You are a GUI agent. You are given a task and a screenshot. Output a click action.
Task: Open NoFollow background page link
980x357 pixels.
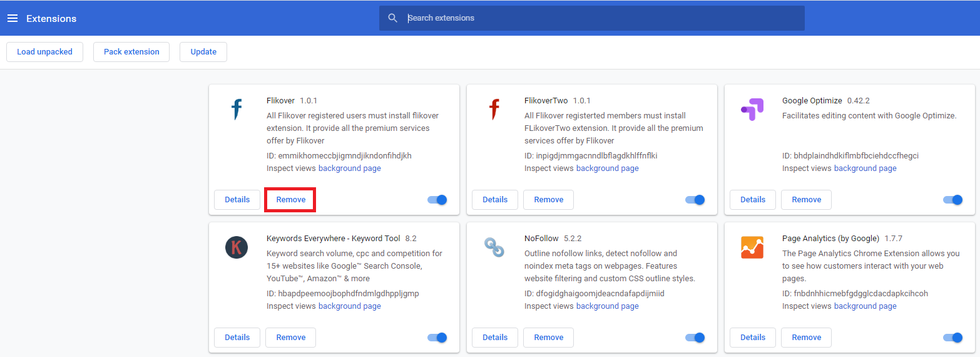[608, 306]
